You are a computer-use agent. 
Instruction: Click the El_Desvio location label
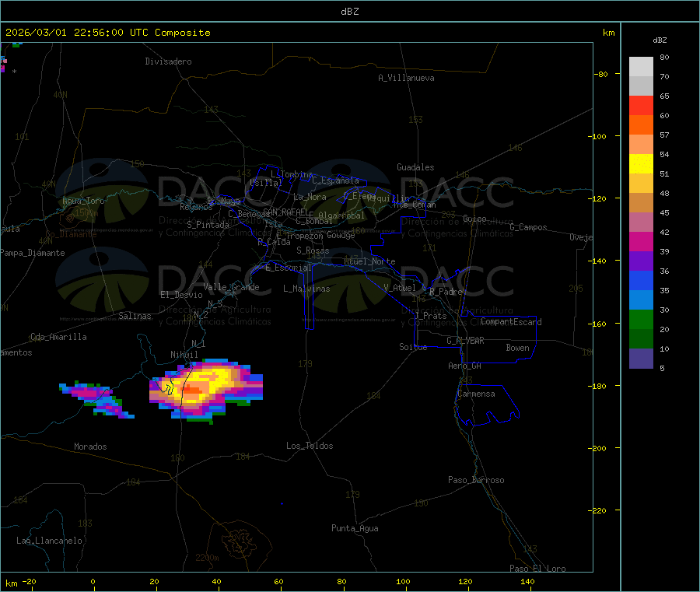coord(182,295)
